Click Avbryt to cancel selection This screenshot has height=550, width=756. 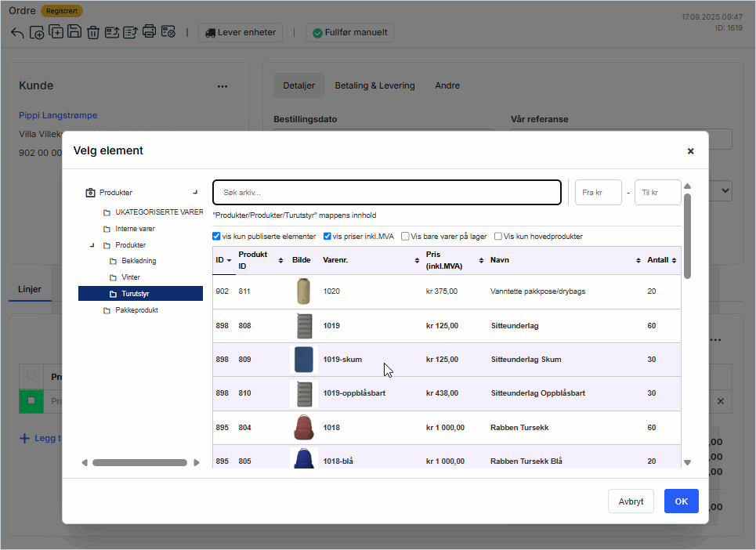pos(631,501)
